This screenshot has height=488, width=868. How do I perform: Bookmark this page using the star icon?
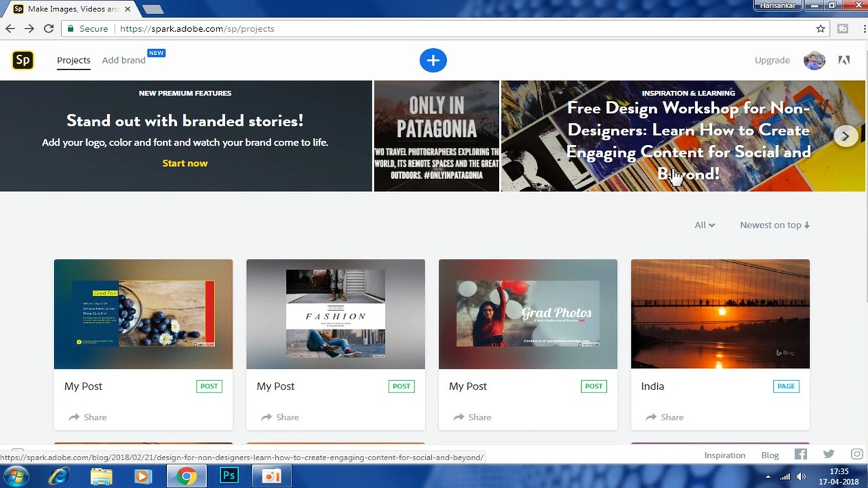pos(821,28)
